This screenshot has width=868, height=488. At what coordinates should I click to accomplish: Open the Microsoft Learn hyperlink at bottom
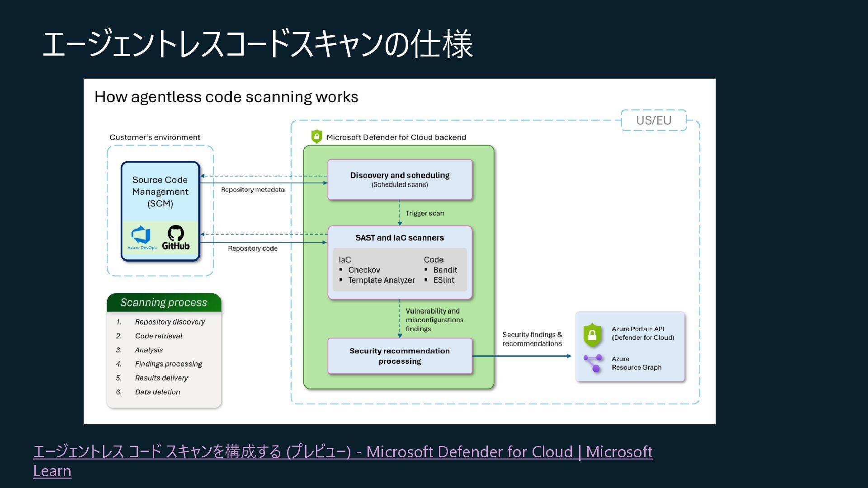(x=343, y=452)
